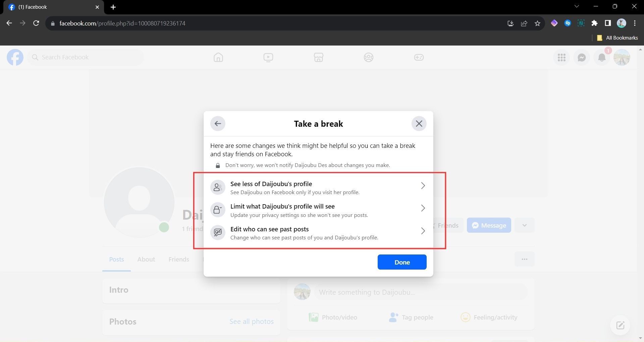Select the Photo/video post option
The width and height of the screenshot is (644, 342).
(x=333, y=317)
